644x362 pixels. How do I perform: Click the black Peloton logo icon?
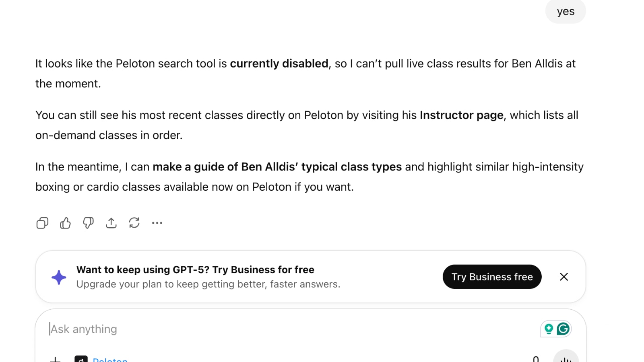[81, 359]
